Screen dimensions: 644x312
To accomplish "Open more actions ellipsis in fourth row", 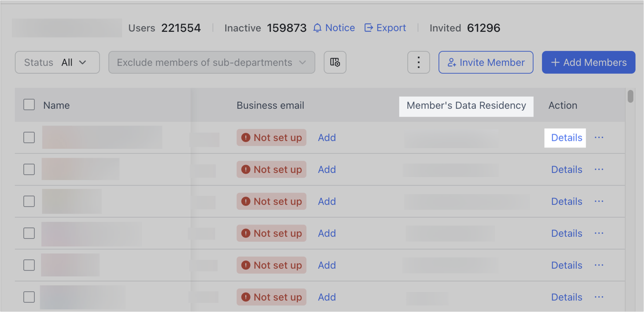I will point(599,233).
